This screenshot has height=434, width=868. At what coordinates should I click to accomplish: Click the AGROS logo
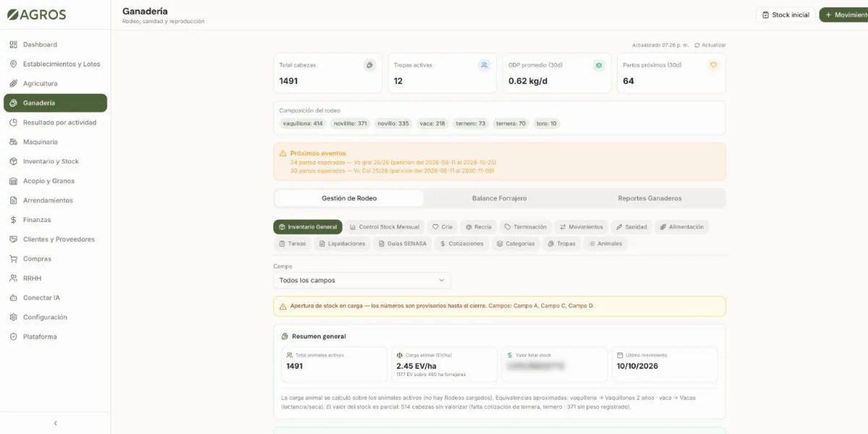click(x=37, y=14)
